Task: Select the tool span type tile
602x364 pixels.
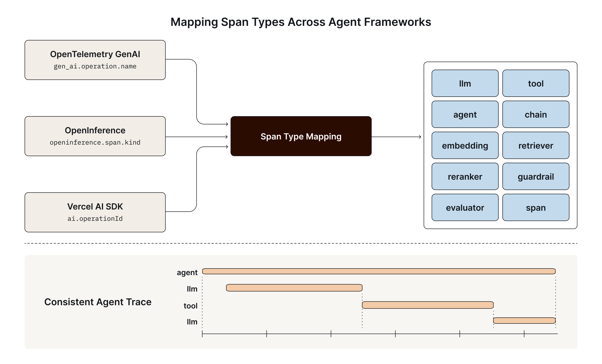Action: [536, 83]
